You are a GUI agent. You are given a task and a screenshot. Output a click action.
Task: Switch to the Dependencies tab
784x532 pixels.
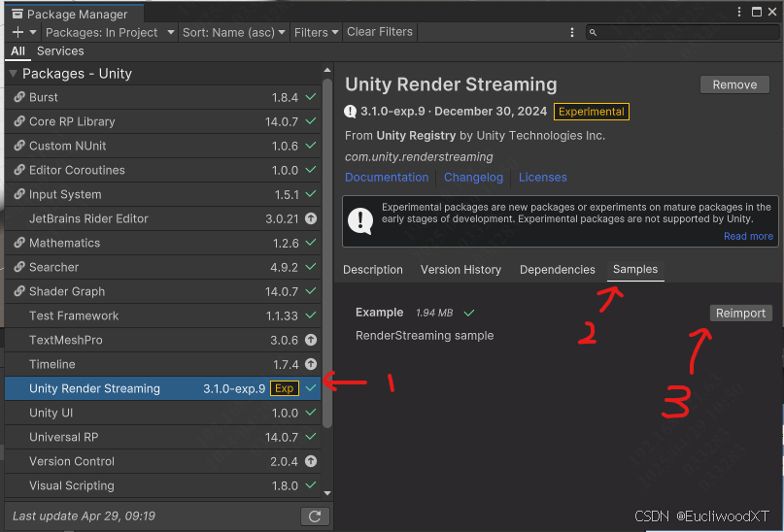pyautogui.click(x=557, y=270)
